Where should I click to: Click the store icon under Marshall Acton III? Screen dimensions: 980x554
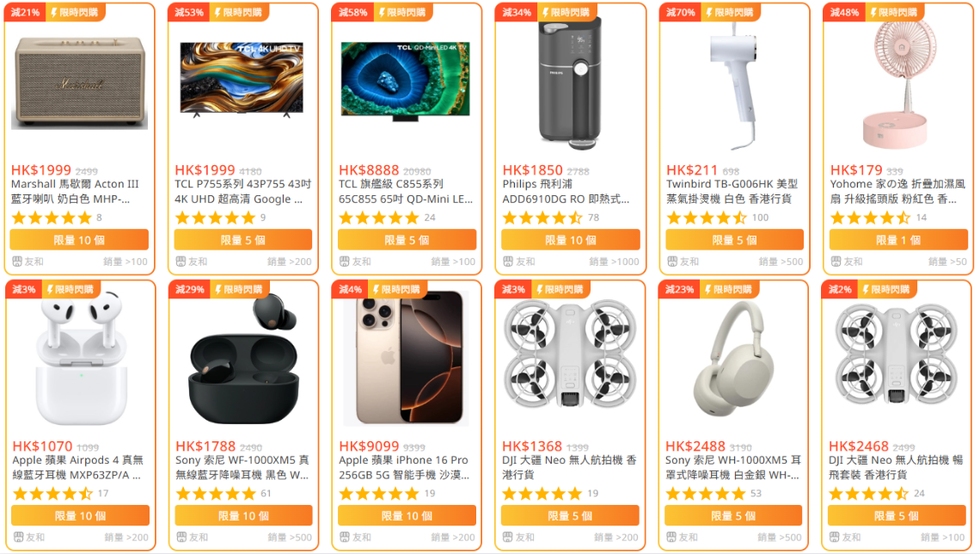tap(17, 262)
